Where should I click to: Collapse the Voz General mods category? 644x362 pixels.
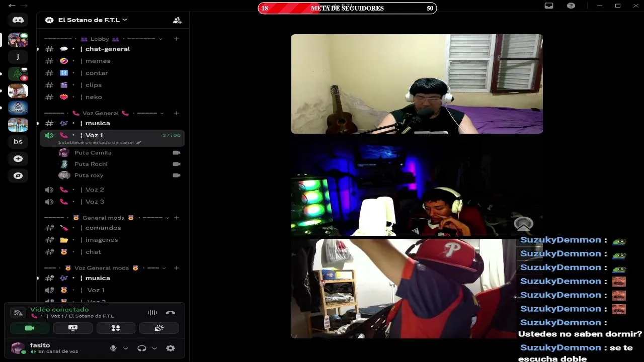pos(164,268)
